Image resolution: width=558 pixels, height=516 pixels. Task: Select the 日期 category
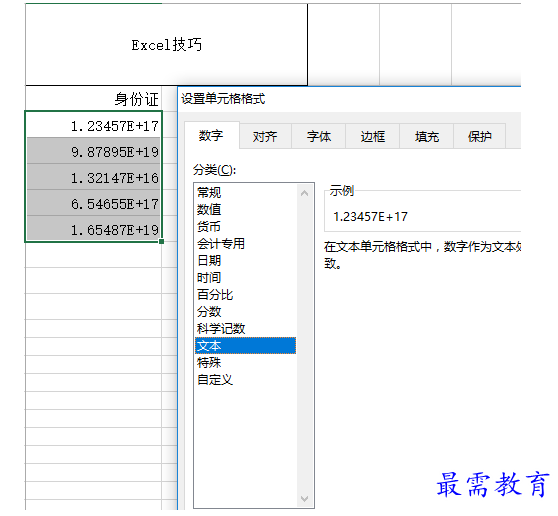tap(246, 260)
